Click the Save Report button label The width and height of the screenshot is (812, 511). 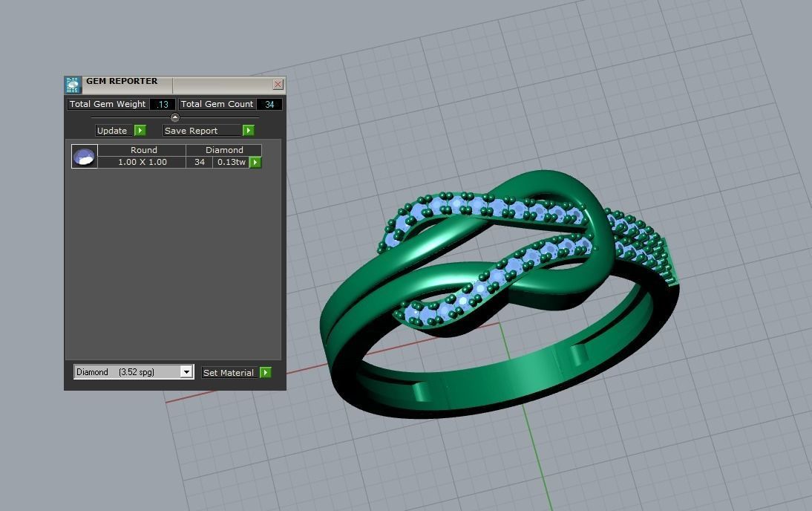coord(203,131)
